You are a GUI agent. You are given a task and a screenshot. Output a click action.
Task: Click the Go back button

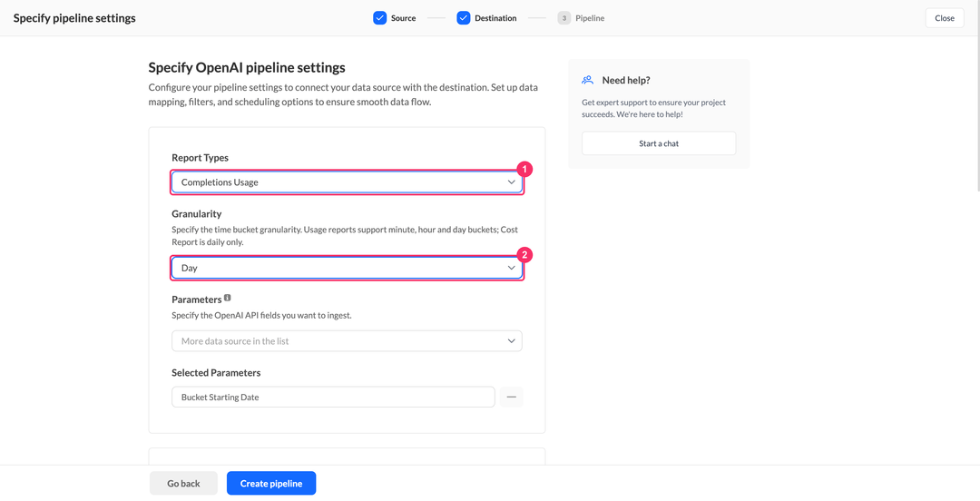183,484
